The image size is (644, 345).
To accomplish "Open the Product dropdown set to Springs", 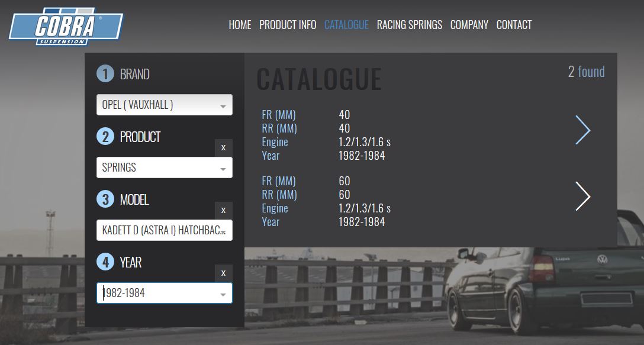I will tap(164, 168).
